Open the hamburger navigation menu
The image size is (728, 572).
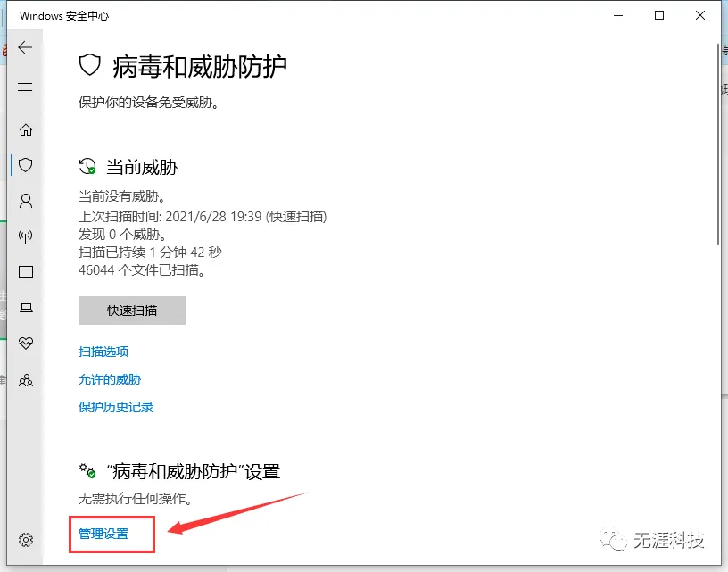click(x=25, y=87)
